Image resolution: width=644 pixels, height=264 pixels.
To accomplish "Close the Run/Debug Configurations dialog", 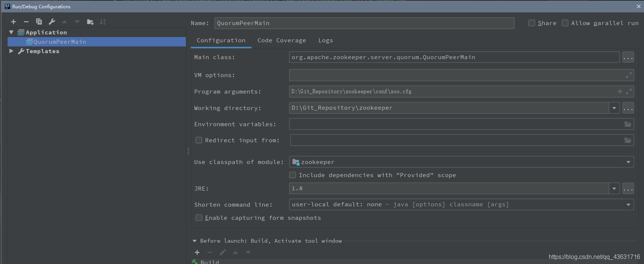I will [638, 6].
